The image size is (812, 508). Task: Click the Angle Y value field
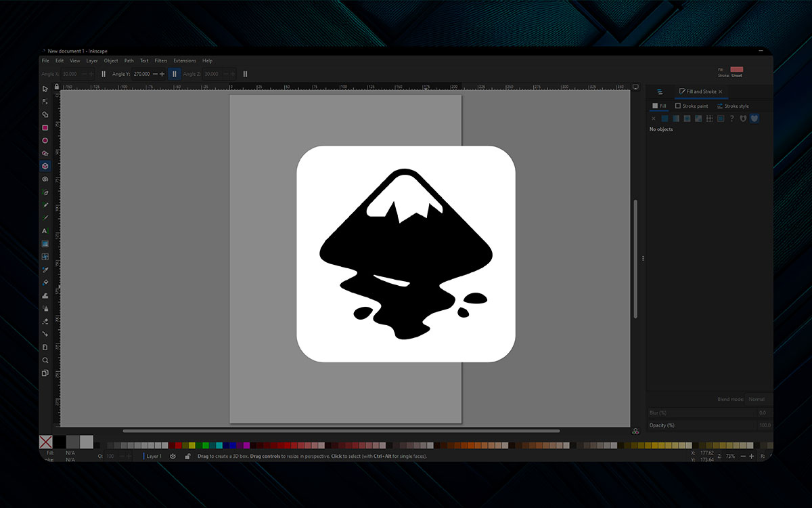(x=141, y=74)
